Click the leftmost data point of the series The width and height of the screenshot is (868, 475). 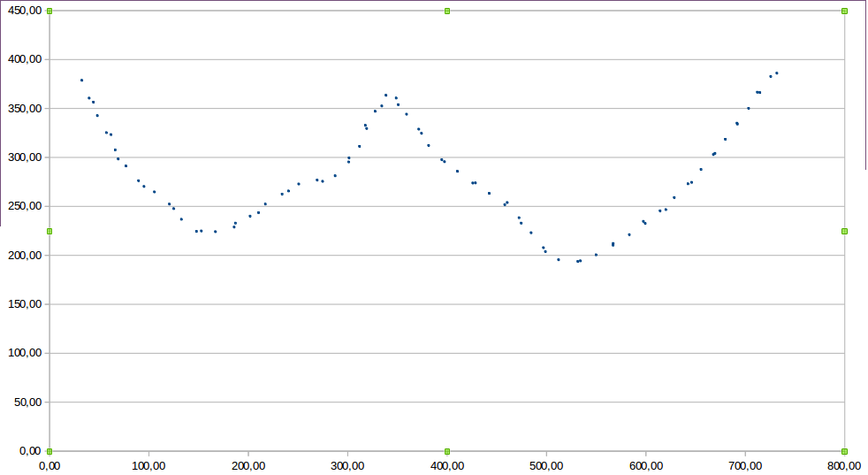point(81,80)
